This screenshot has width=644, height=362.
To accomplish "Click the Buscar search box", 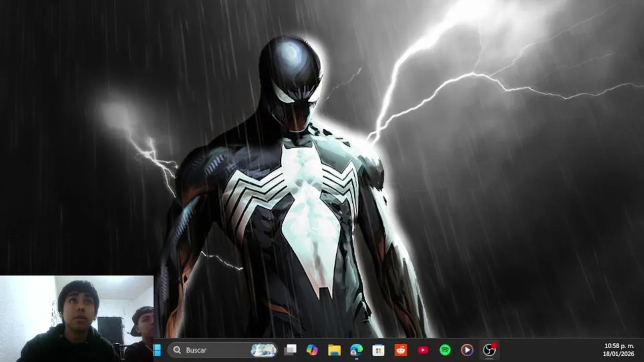I will (222, 350).
